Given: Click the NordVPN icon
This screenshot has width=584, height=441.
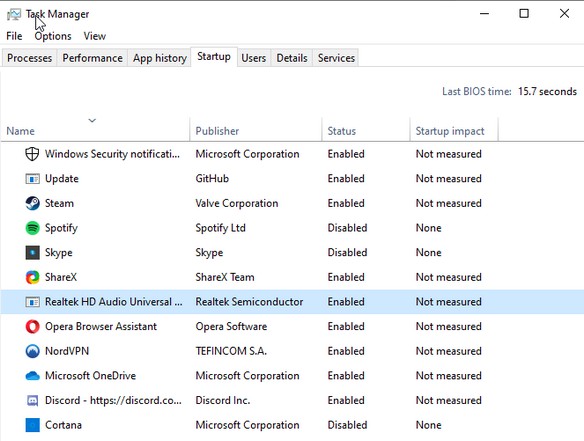Looking at the screenshot, I should click(32, 351).
